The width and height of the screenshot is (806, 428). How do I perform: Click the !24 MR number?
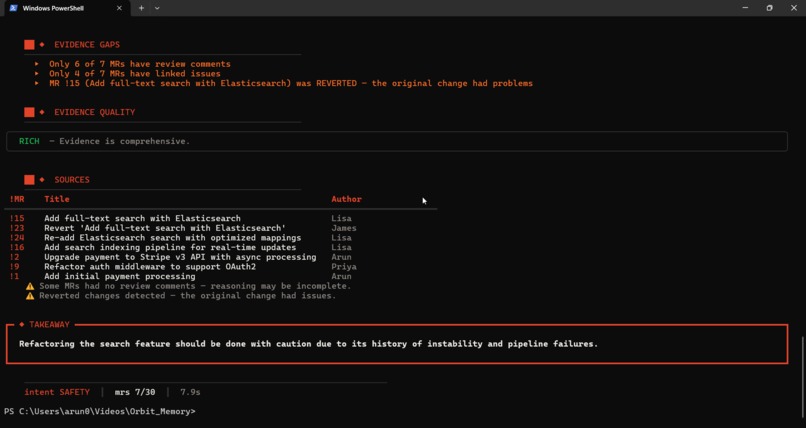[17, 238]
